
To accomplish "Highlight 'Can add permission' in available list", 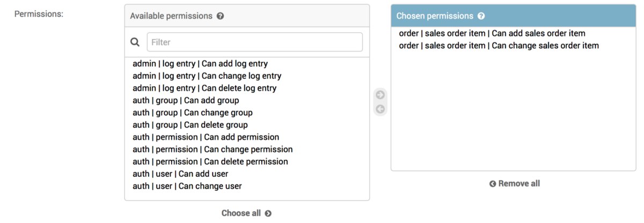I will click(206, 137).
